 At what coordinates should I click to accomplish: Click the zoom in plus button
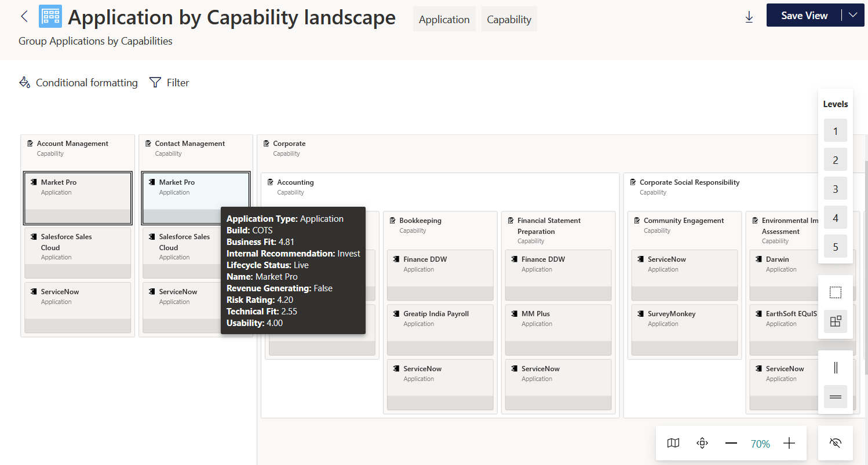(x=789, y=444)
